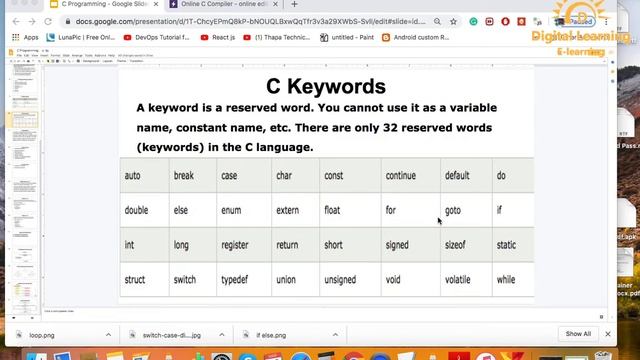
Task: Switch to the C Programming - Google Slides tab
Action: click(x=104, y=4)
